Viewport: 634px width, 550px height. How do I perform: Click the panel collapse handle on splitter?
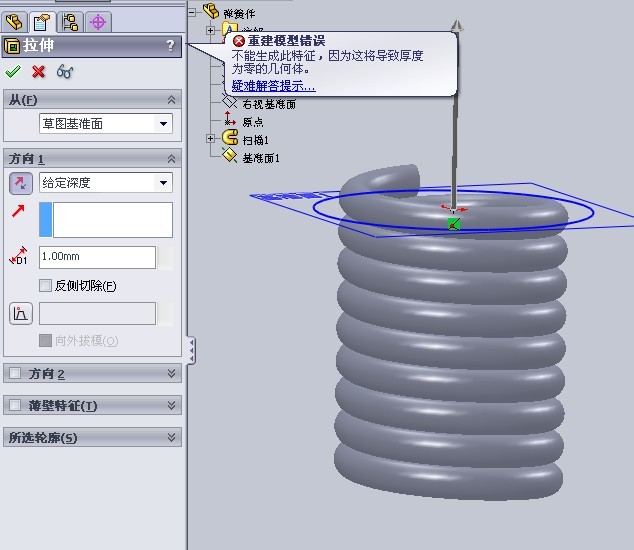pyautogui.click(x=191, y=350)
